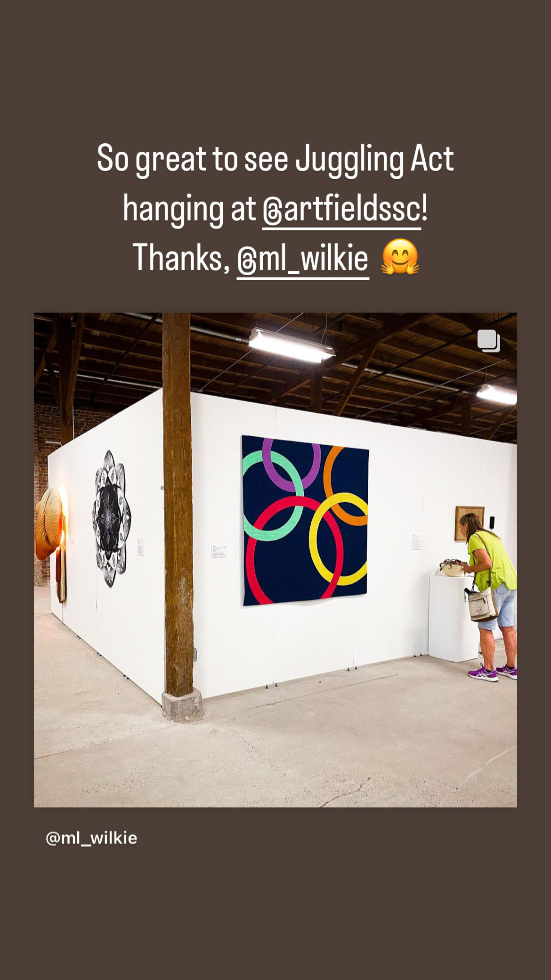Tap the shoulder bag the woman carries

point(480,604)
